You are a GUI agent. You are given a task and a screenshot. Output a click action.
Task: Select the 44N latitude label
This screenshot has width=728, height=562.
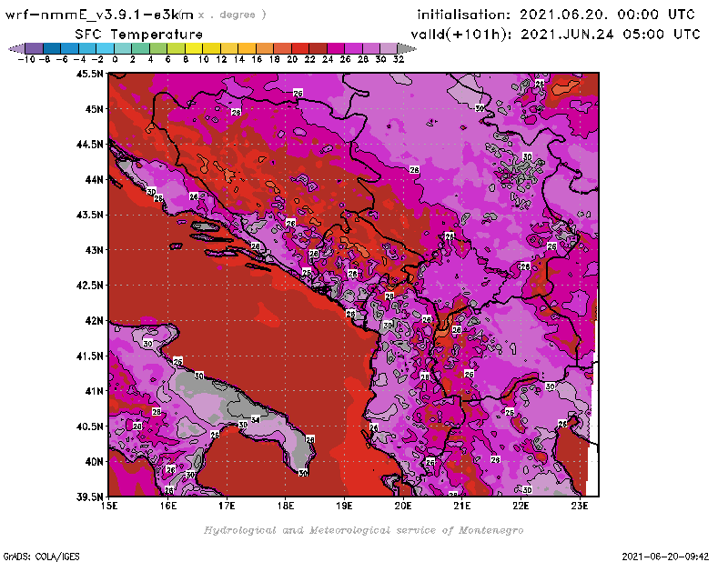coord(94,179)
